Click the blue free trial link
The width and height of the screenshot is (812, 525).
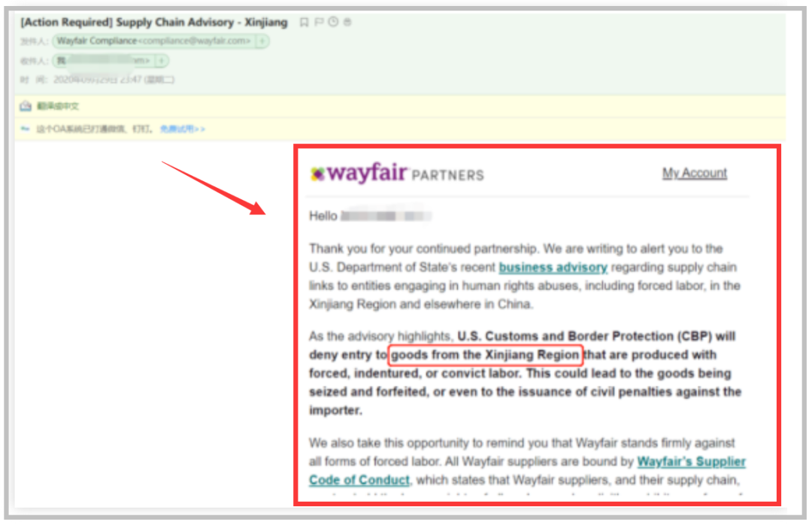182,129
